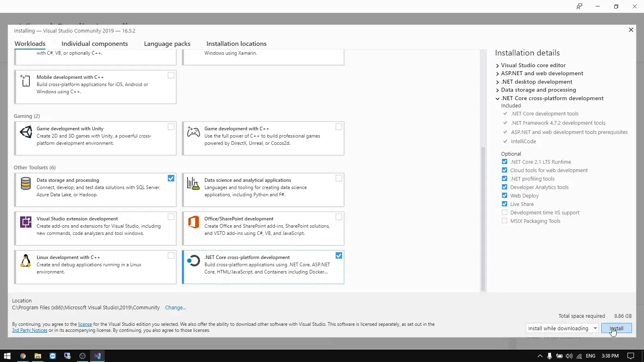Viewport: 644px width, 362px height.
Task: Uncheck the Web Deploy optional component
Action: pyautogui.click(x=504, y=195)
